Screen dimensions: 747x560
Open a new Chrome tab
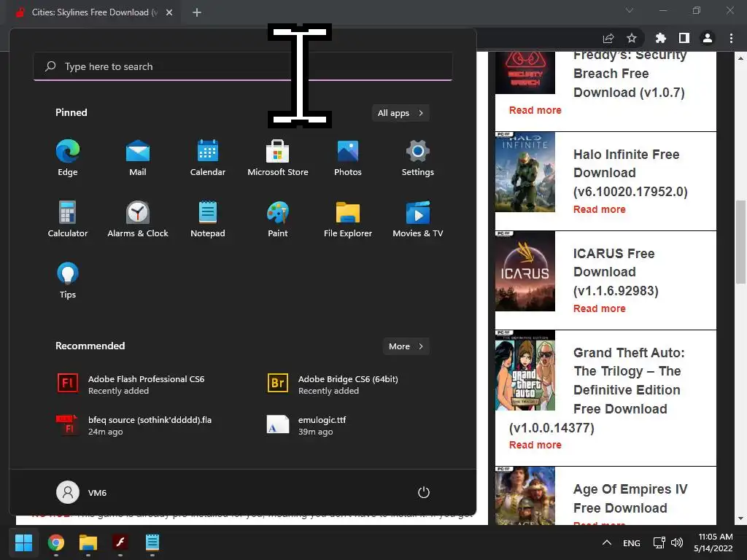tap(197, 12)
